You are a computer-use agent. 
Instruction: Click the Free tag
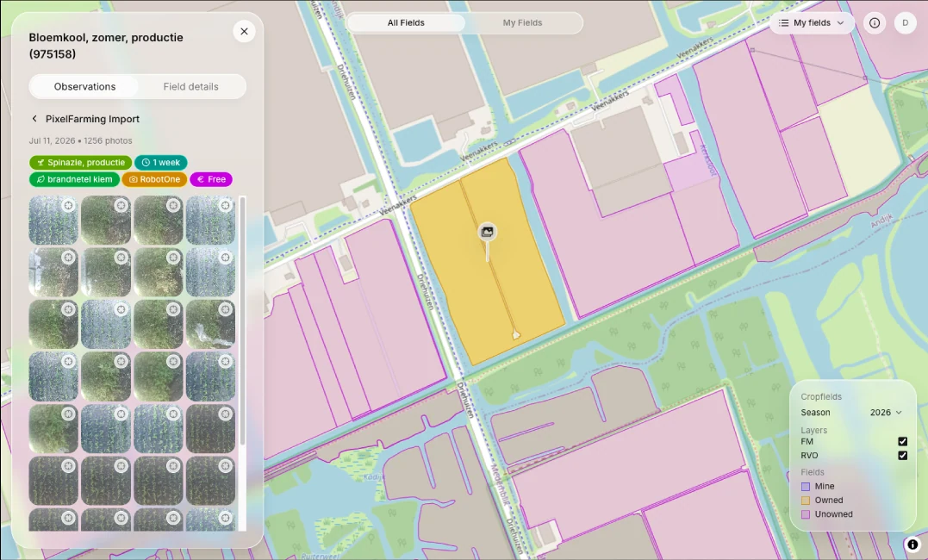tap(211, 179)
